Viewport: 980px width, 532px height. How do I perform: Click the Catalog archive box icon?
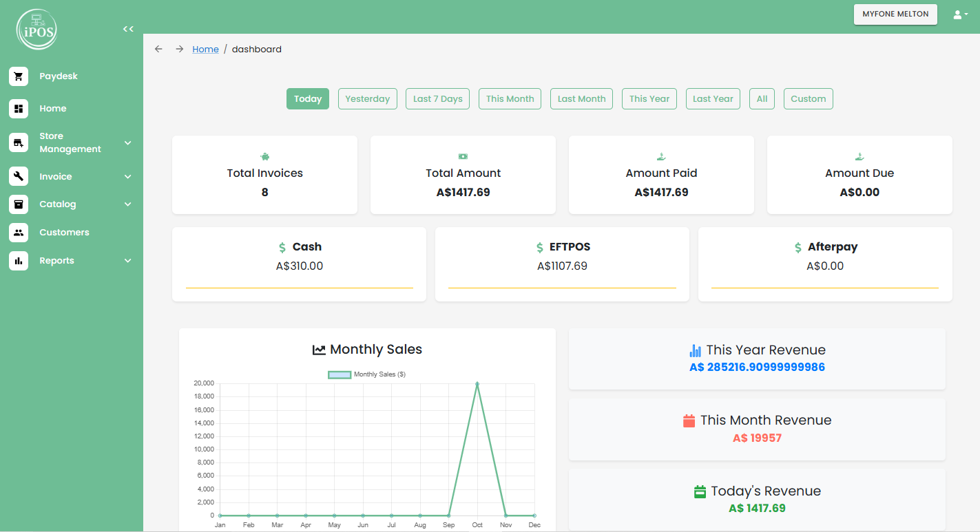tap(19, 204)
